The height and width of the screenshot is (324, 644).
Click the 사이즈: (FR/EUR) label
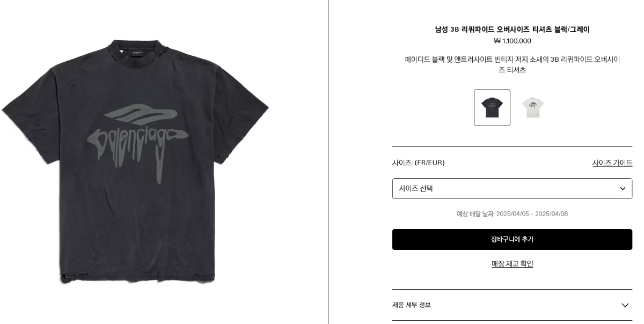point(419,163)
